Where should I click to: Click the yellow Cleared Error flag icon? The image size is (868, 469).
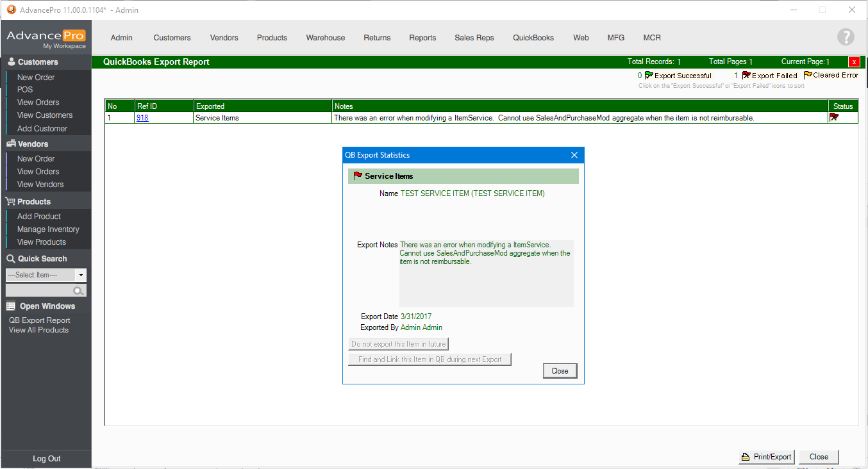[x=808, y=75]
